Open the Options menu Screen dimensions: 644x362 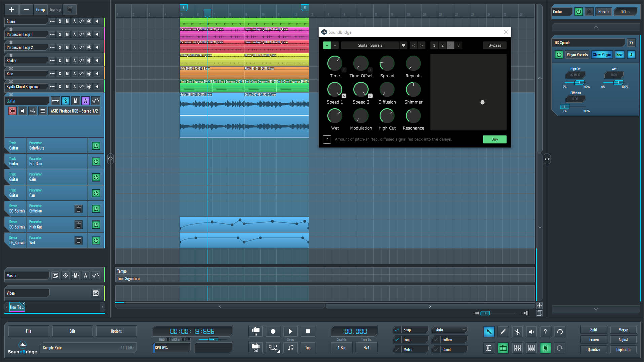point(116,331)
